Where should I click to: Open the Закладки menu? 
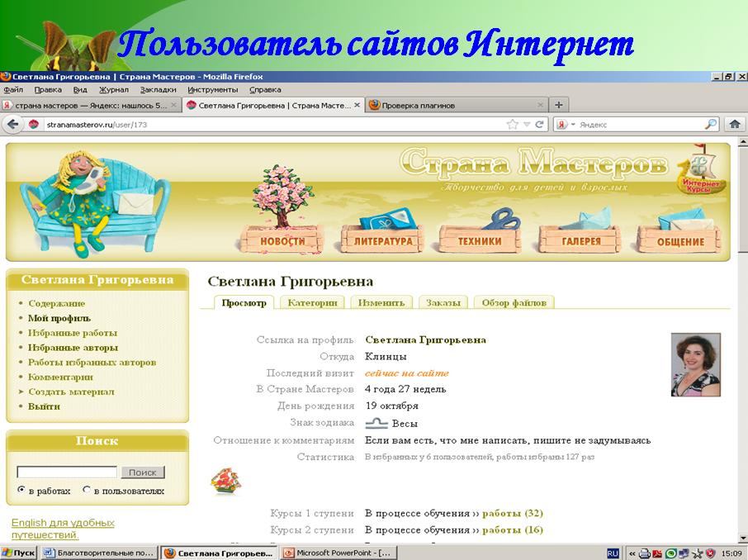158,90
